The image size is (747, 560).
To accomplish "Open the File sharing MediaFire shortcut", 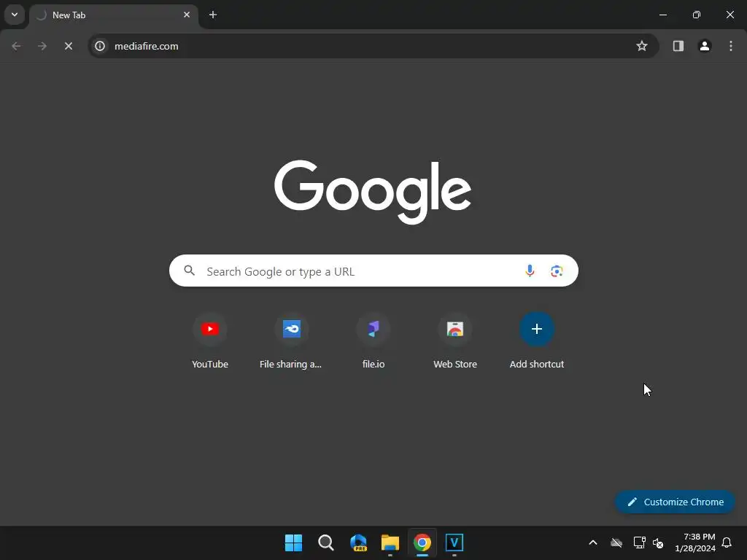I will (292, 341).
